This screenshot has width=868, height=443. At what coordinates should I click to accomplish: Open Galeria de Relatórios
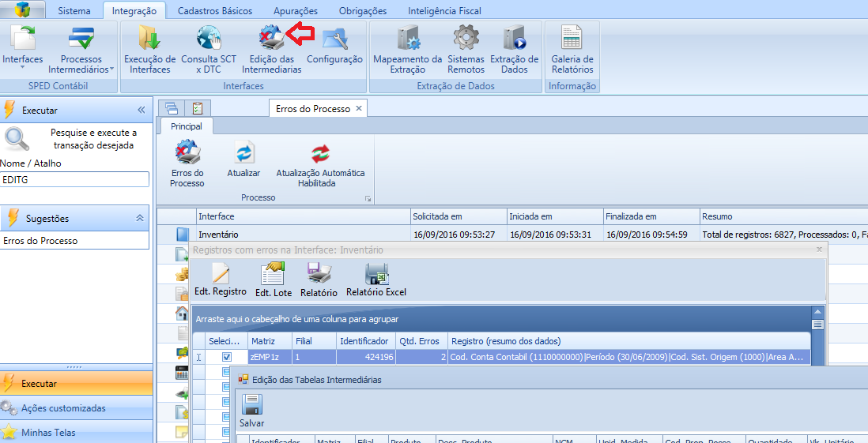coord(572,50)
